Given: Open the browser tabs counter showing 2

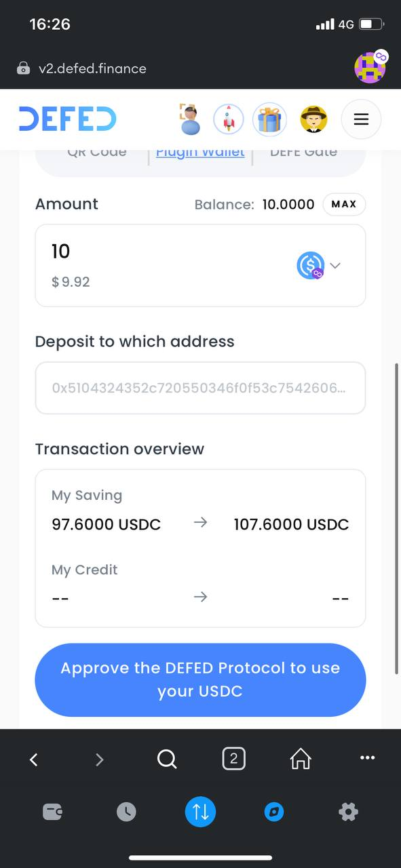Looking at the screenshot, I should 233,759.
